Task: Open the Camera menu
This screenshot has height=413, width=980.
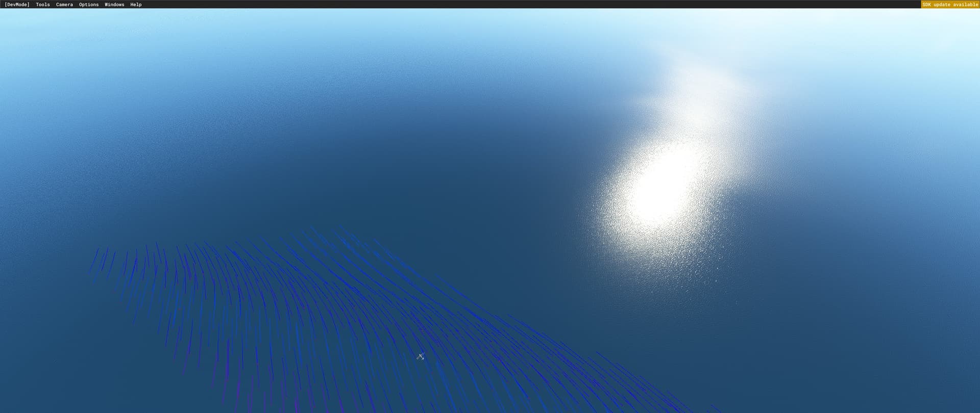Action: (64, 5)
